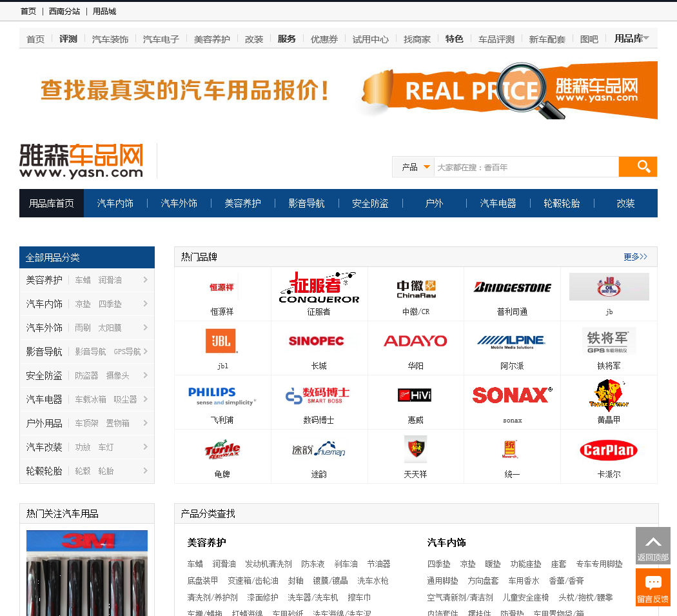The image size is (677, 616).
Task: Open the 产品 search type dropdown
Action: 414,167
